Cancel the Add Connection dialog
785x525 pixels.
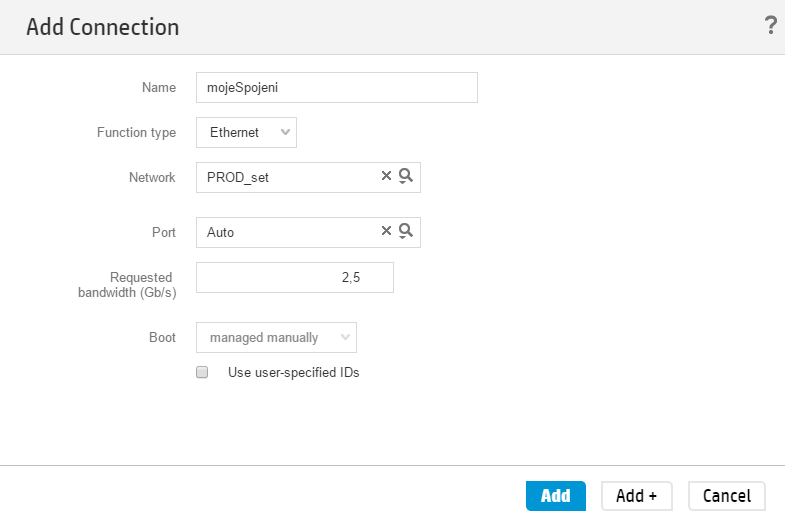[726, 496]
